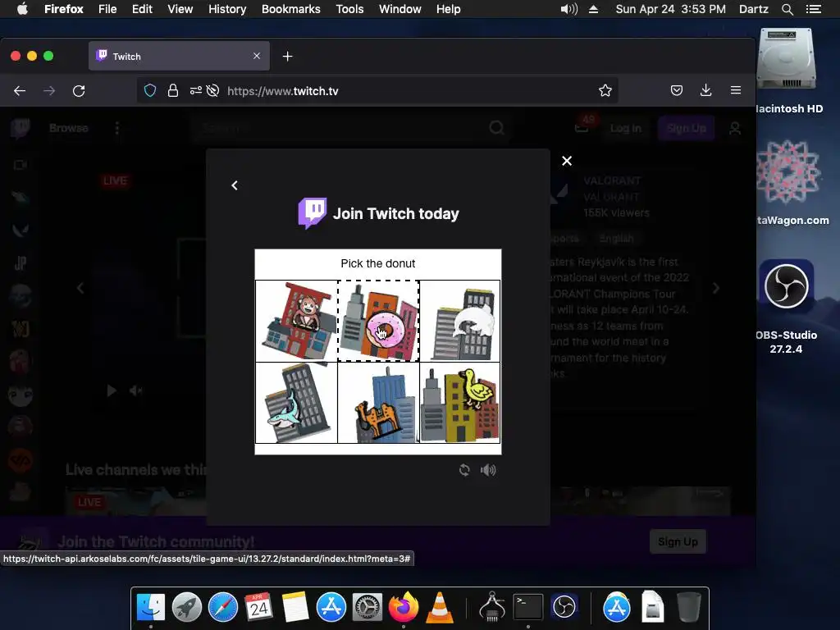This screenshot has height=630, width=840.
Task: Open the Apple menu
Action: coord(22,9)
